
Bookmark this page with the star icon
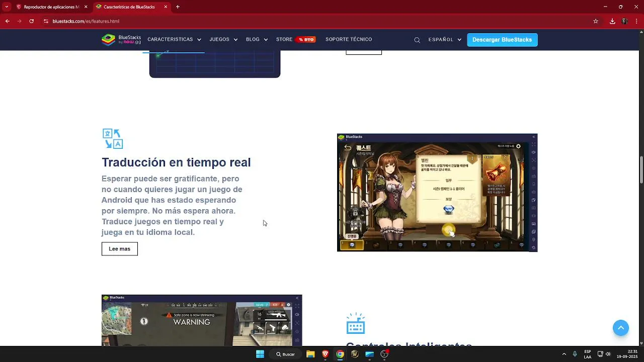(596, 21)
